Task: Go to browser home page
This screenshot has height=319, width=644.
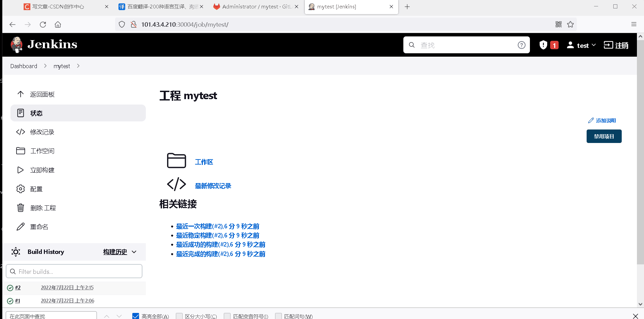Action: (58, 24)
